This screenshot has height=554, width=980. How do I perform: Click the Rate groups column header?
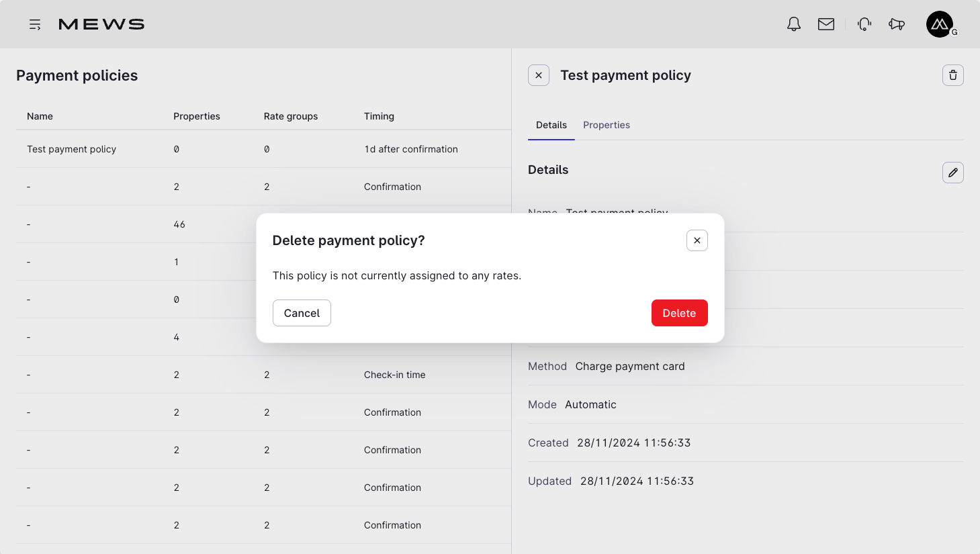click(x=291, y=116)
